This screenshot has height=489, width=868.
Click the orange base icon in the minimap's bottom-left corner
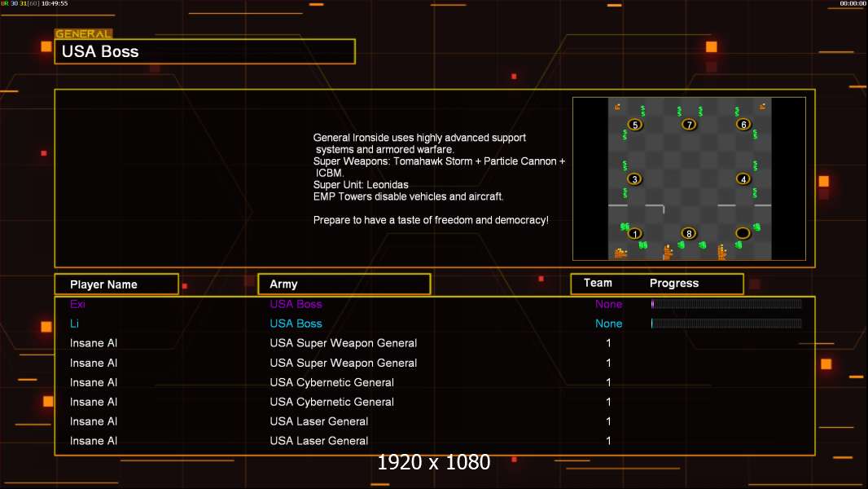620,253
